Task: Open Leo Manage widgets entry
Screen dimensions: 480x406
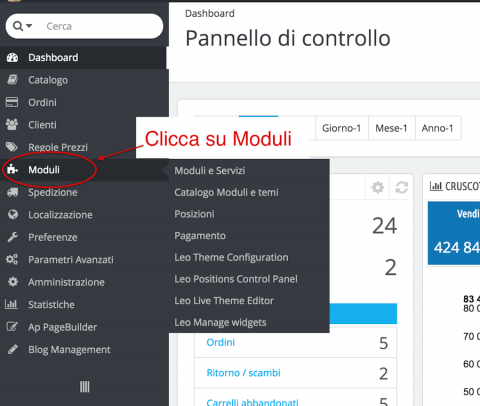Action: pyautogui.click(x=220, y=322)
